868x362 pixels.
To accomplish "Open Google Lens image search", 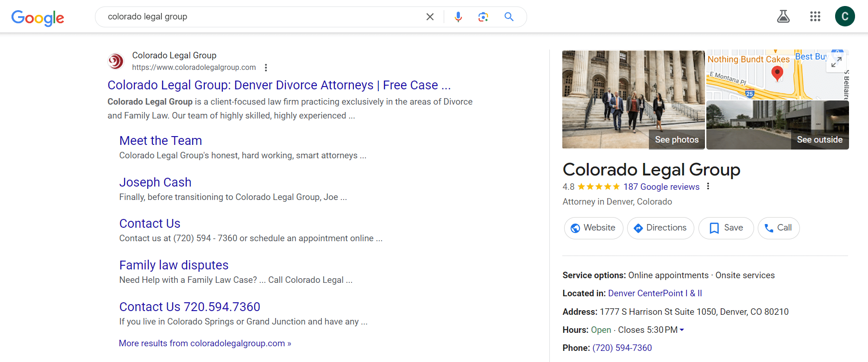I will pyautogui.click(x=483, y=17).
